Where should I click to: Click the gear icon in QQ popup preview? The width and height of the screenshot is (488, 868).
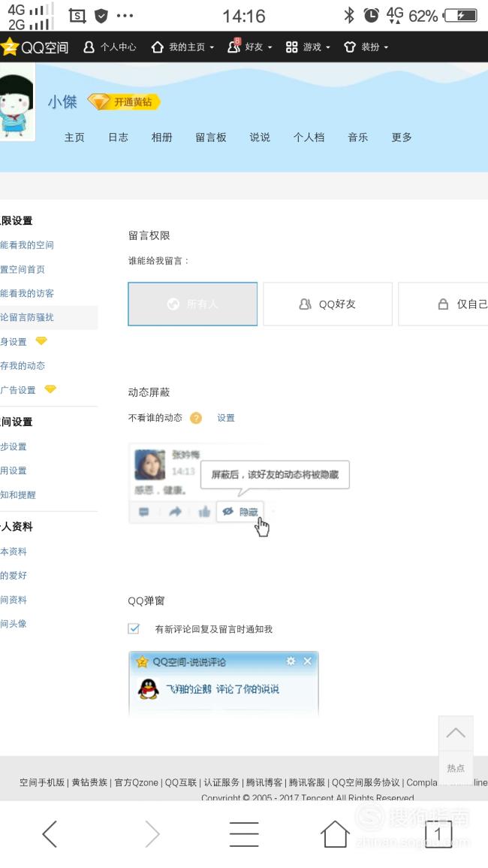(x=291, y=661)
